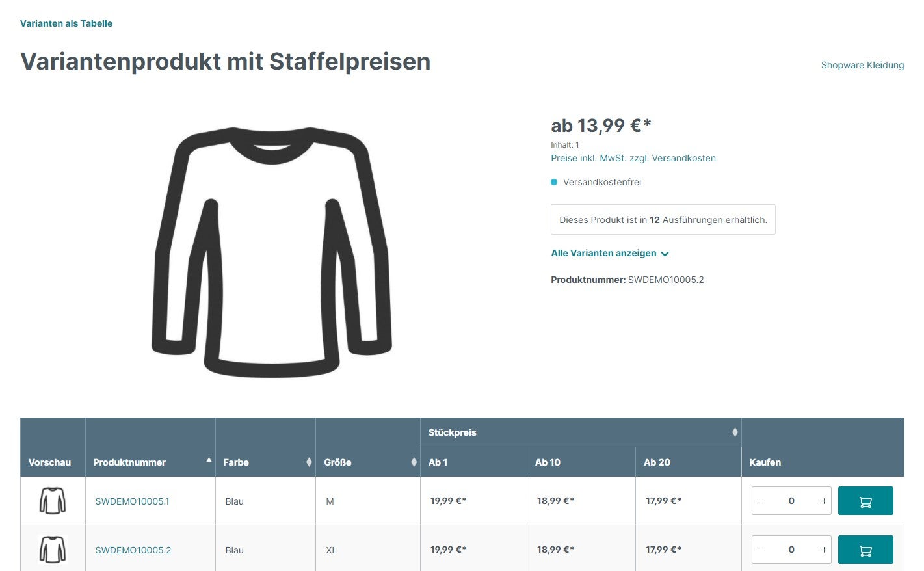Increase quantity for SWDEMO10005.2 with plus
The width and height of the screenshot is (924, 571).
823,550
